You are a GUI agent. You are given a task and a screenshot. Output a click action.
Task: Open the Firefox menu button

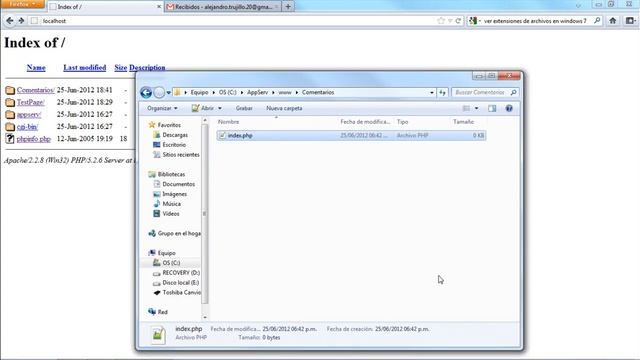coord(22,4)
